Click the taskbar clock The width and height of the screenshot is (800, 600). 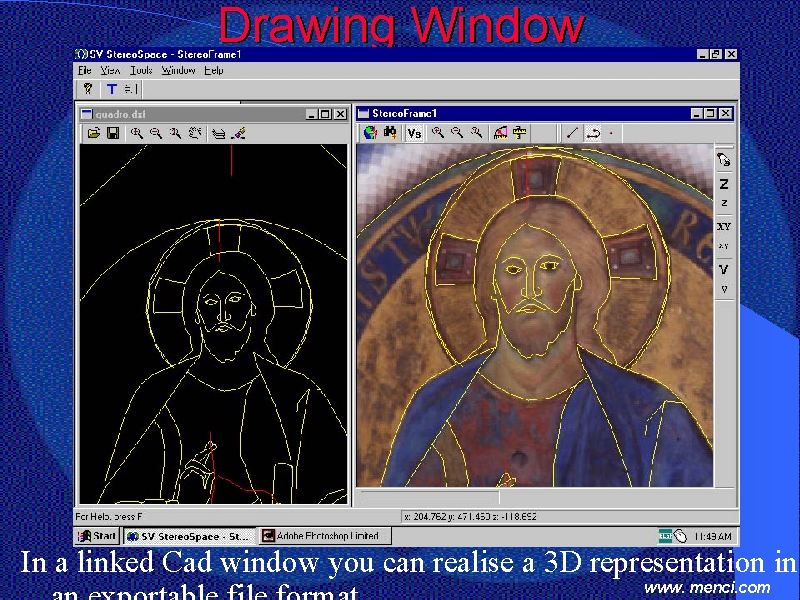coord(713,537)
